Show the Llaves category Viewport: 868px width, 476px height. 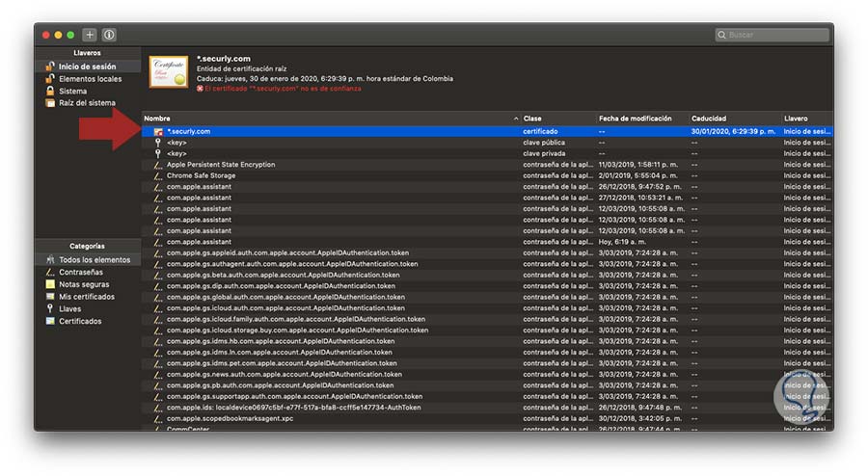70,309
